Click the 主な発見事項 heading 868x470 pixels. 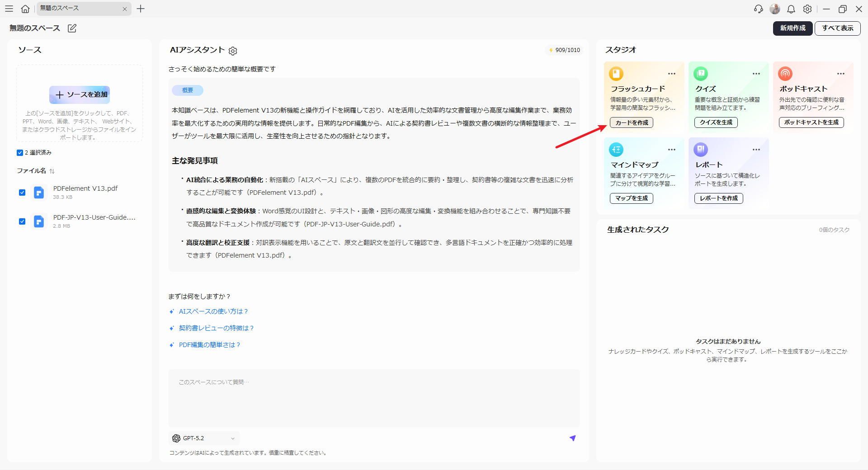[195, 160]
